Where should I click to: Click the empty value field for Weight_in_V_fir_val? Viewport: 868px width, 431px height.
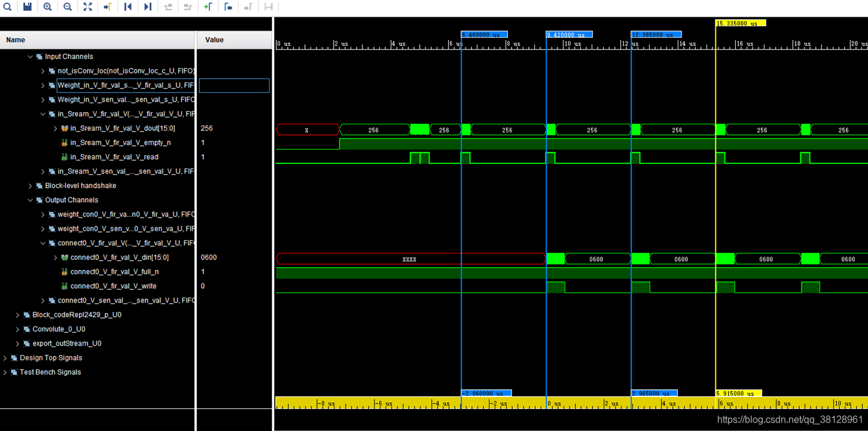tap(234, 85)
